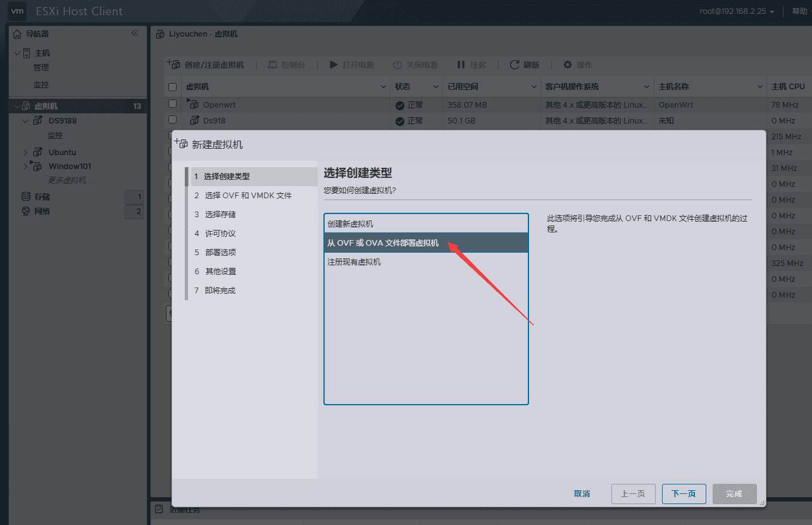The image size is (812, 525).
Task: Click the Ds918 virtual machine icon
Action: [x=194, y=120]
